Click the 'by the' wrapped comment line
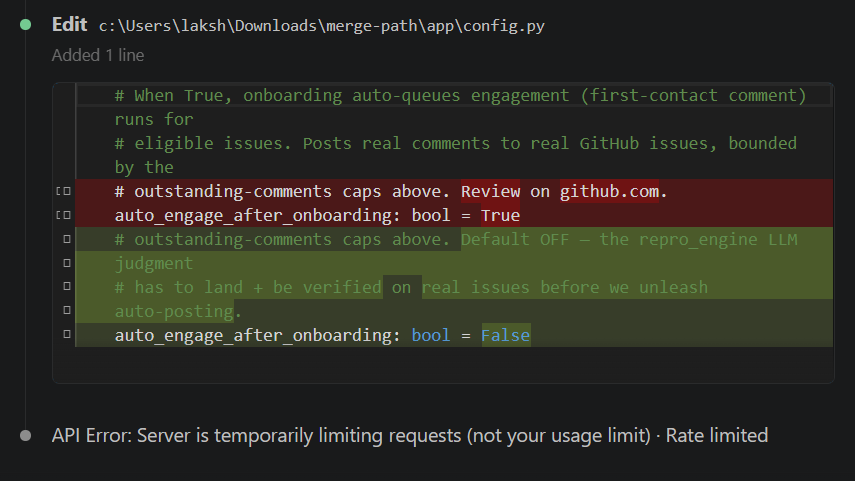 point(144,167)
